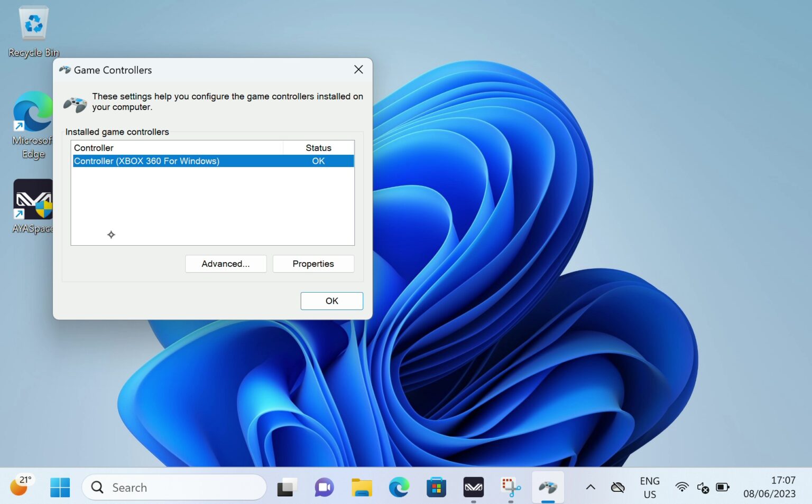Launch File Explorer from the taskbar
Viewport: 812px width, 504px height.
pos(362,487)
